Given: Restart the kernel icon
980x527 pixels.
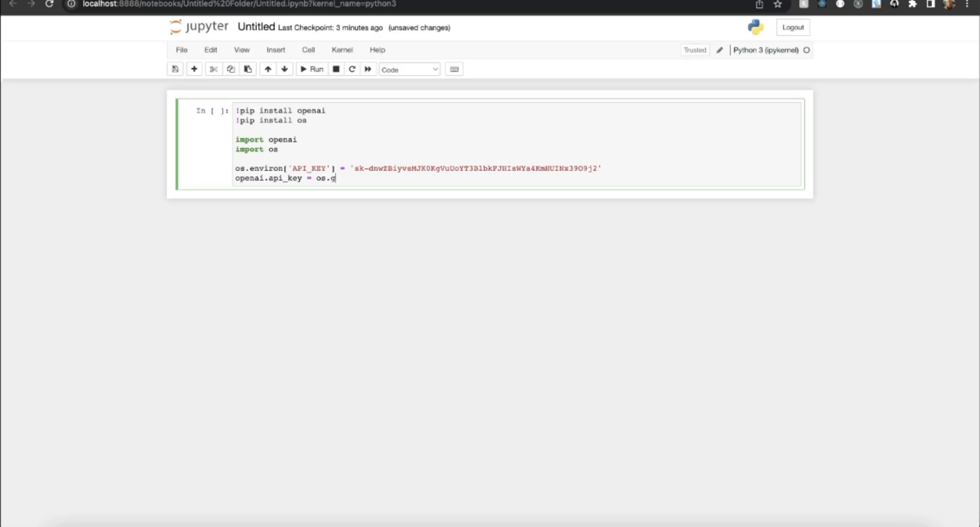Looking at the screenshot, I should pyautogui.click(x=352, y=69).
